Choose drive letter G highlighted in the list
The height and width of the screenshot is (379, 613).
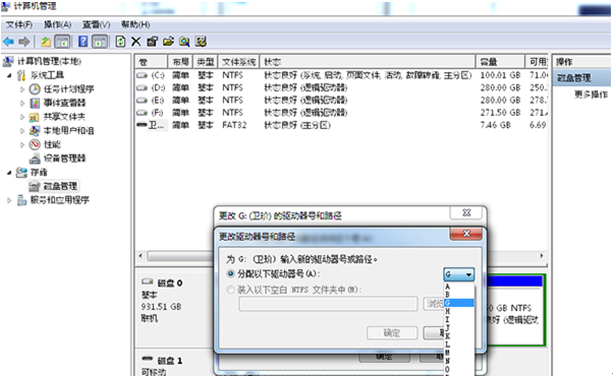pyautogui.click(x=459, y=303)
